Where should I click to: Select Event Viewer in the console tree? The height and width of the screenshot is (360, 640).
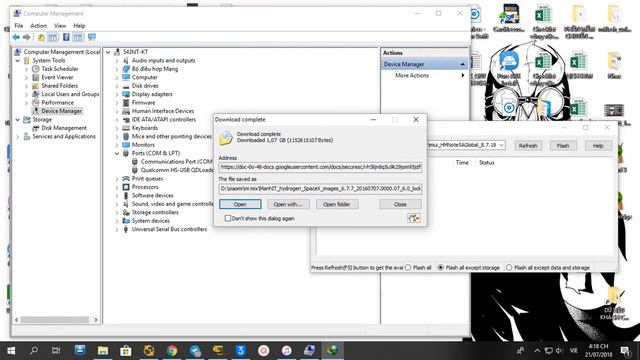coord(57,77)
